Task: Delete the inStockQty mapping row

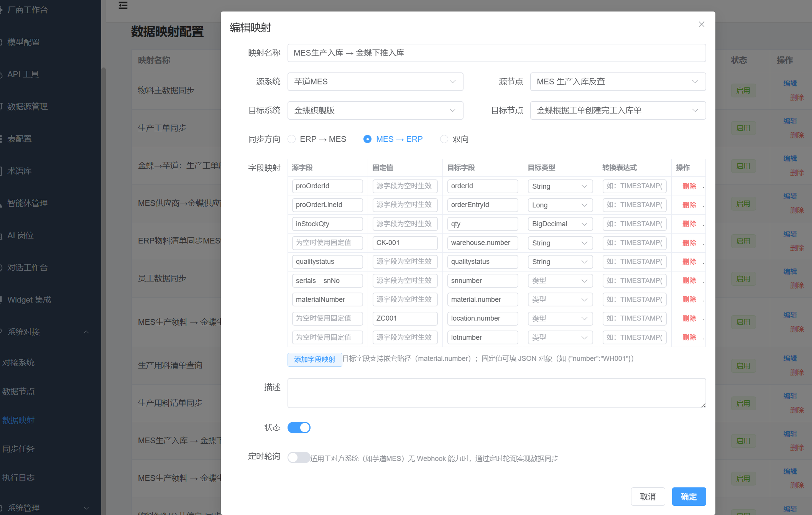Action: point(689,224)
